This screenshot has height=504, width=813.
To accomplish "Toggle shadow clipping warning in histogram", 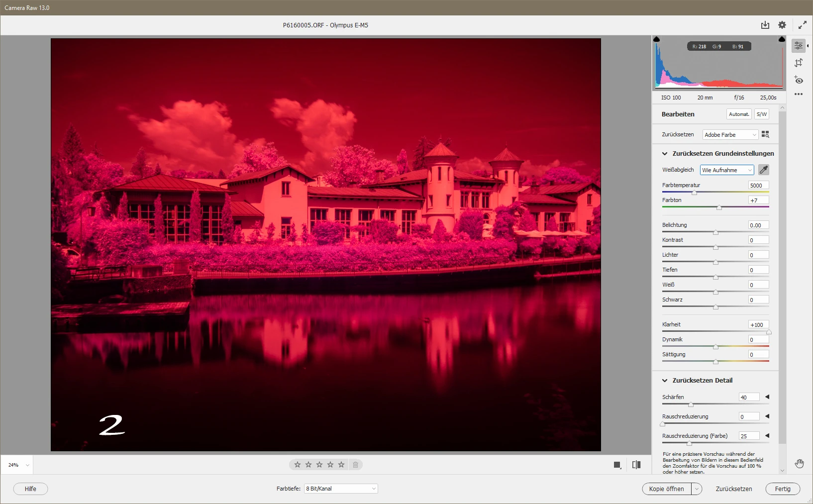I will click(656, 39).
